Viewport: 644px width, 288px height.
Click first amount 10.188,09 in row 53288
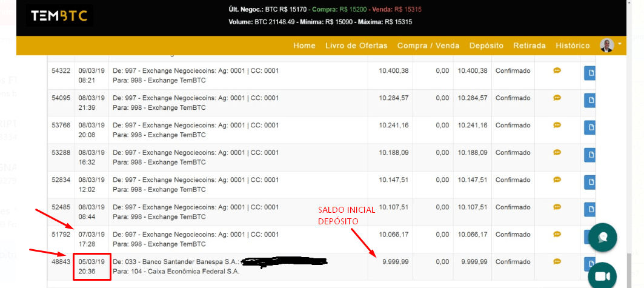(393, 152)
